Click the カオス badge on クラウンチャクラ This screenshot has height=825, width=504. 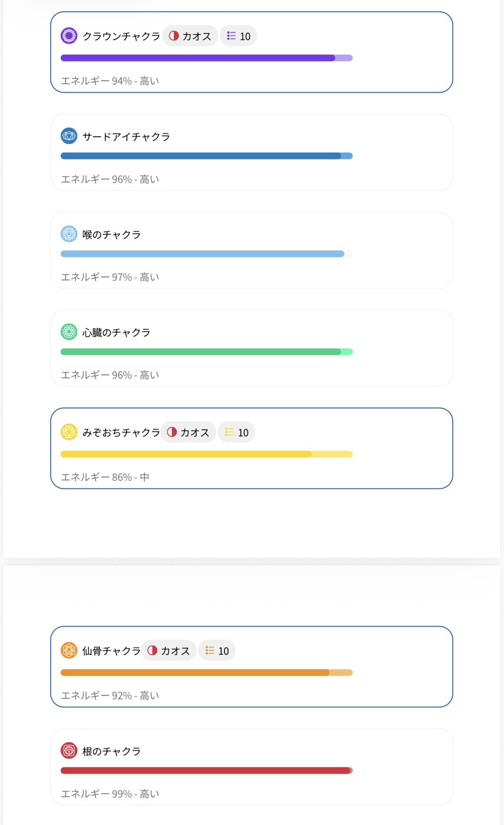190,36
